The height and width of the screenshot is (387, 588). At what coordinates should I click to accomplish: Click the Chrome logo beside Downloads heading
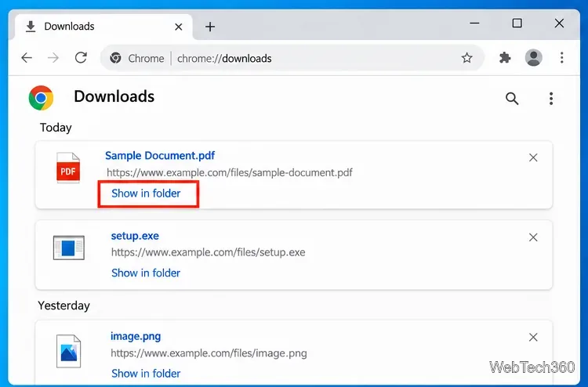tap(41, 98)
